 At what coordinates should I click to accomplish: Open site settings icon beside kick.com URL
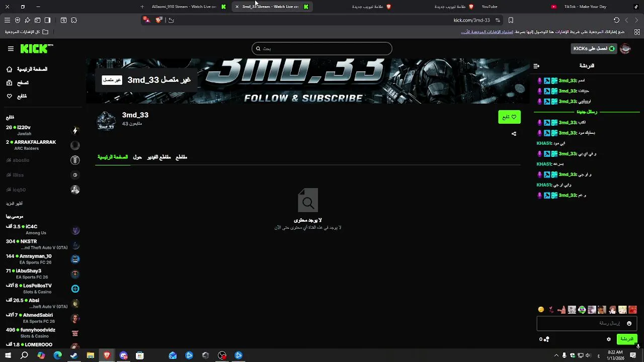click(x=498, y=20)
